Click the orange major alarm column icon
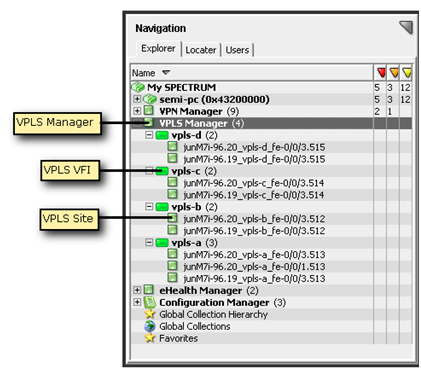 (x=394, y=72)
